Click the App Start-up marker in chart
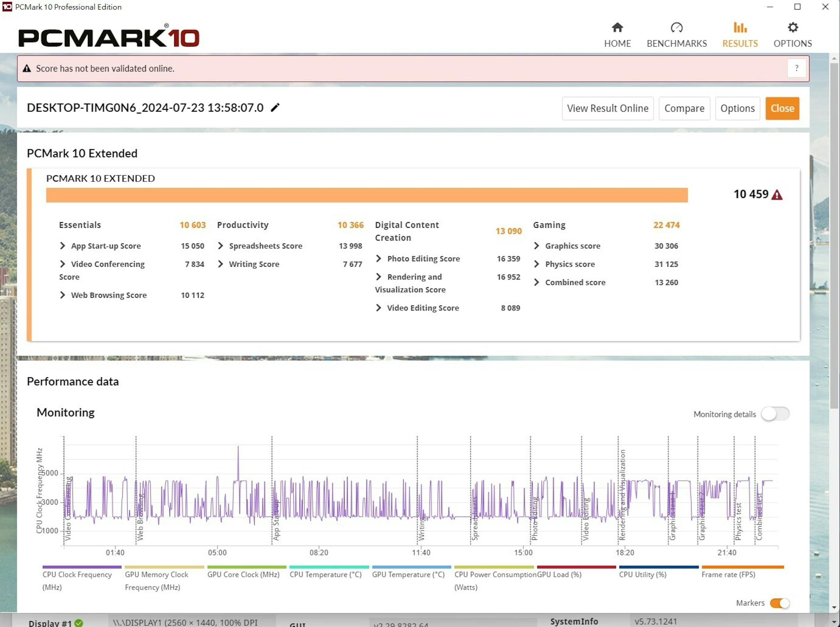This screenshot has width=840, height=627. pyautogui.click(x=276, y=520)
